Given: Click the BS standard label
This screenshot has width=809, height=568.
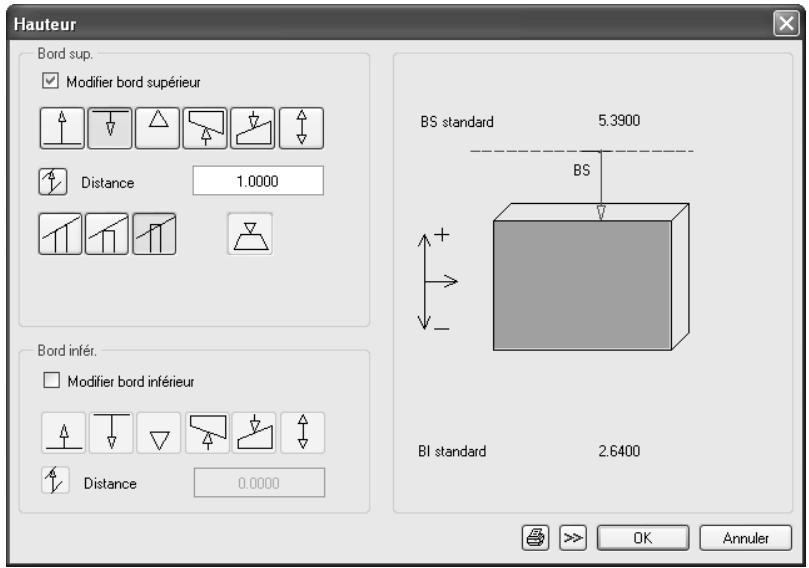Looking at the screenshot, I should (x=457, y=122).
